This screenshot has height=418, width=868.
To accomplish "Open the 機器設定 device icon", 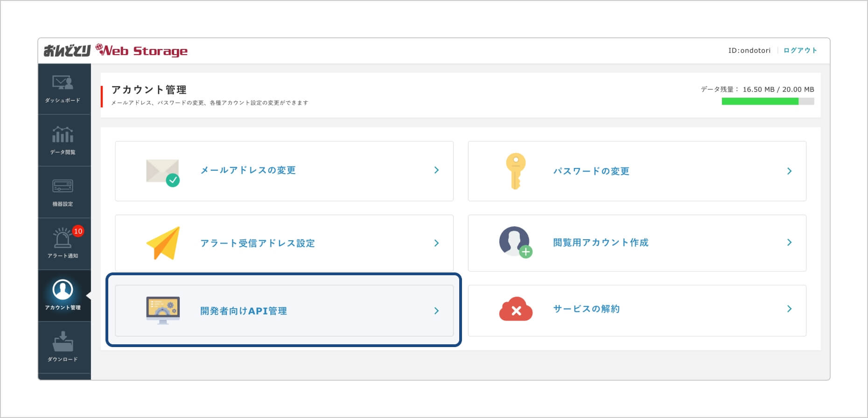I will 63,186.
